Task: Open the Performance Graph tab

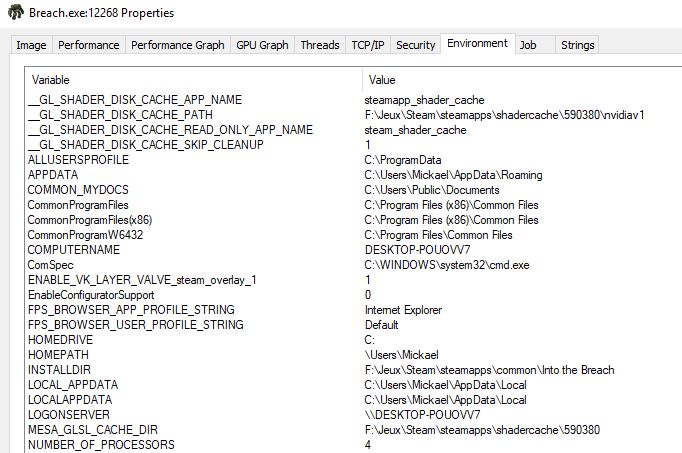Action: [x=178, y=45]
